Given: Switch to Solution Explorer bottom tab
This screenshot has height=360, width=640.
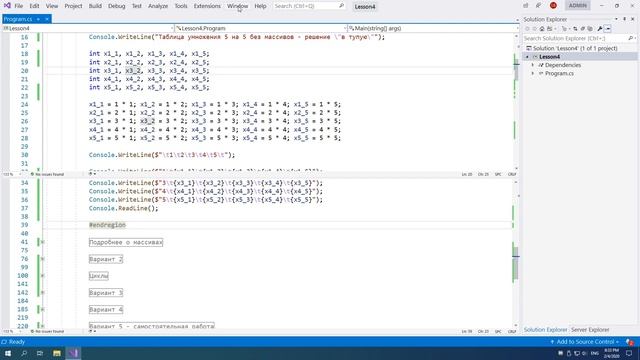Looking at the screenshot, I should pos(545,330).
